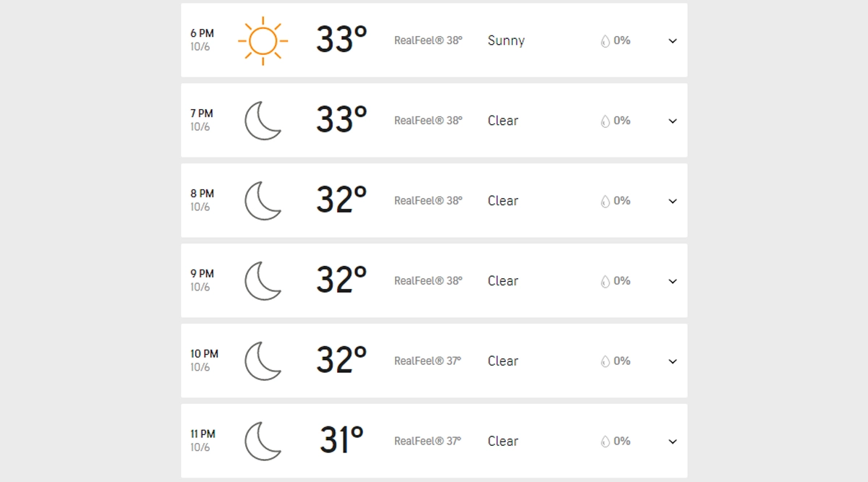The width and height of the screenshot is (868, 482).
Task: Click the moon icon for 11 PM
Action: point(263,442)
